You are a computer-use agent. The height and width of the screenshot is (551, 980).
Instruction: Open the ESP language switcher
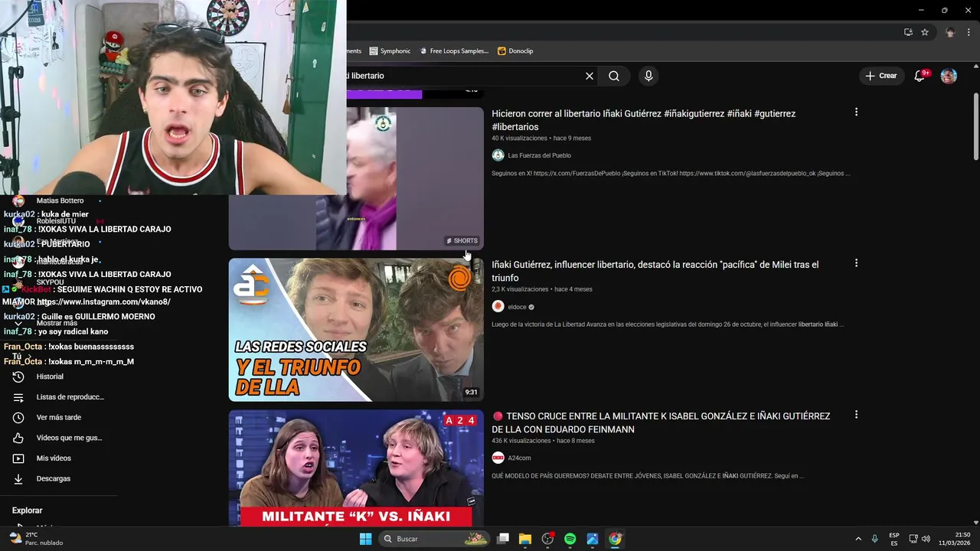click(x=894, y=539)
